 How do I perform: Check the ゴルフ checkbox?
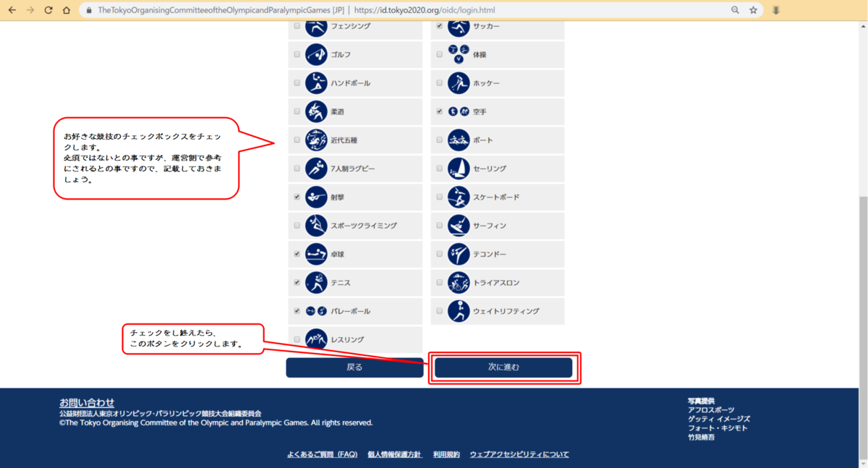pos(297,55)
